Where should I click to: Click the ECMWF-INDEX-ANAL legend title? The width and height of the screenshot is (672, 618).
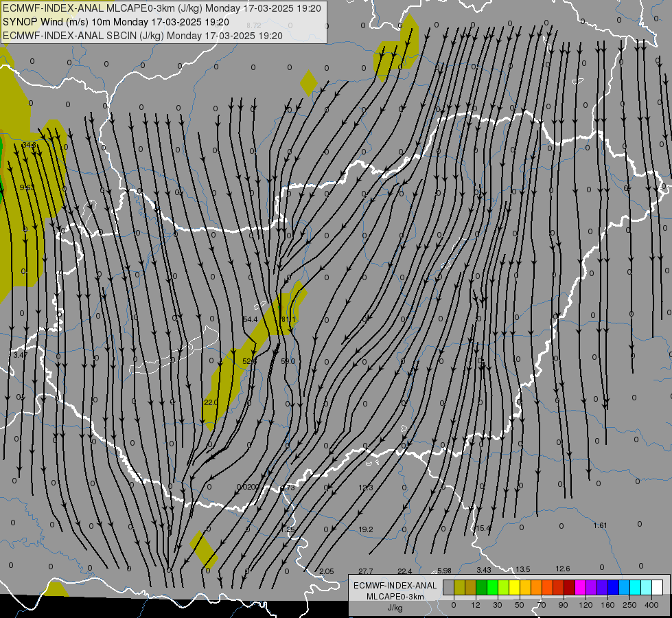point(395,586)
